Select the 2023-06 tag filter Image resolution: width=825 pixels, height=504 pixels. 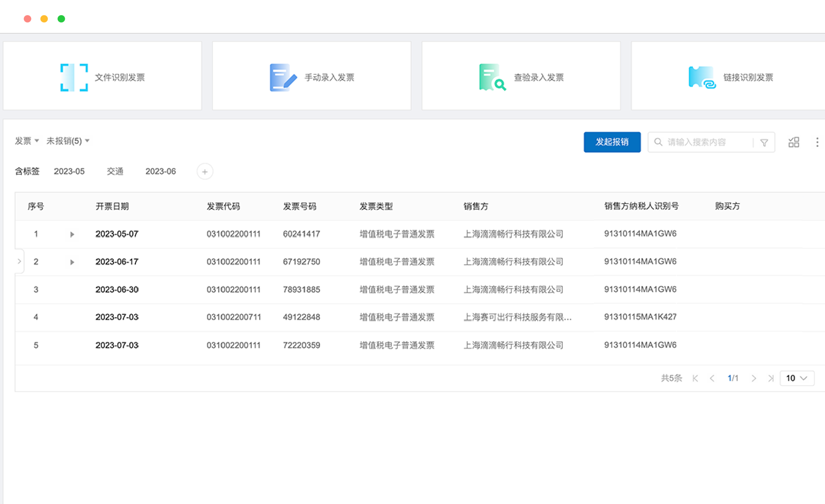(x=160, y=171)
